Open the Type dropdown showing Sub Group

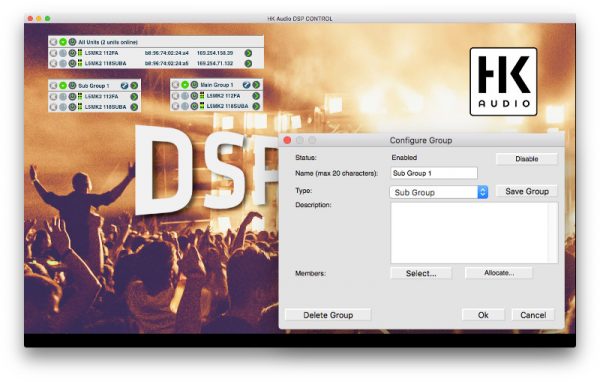coord(439,192)
